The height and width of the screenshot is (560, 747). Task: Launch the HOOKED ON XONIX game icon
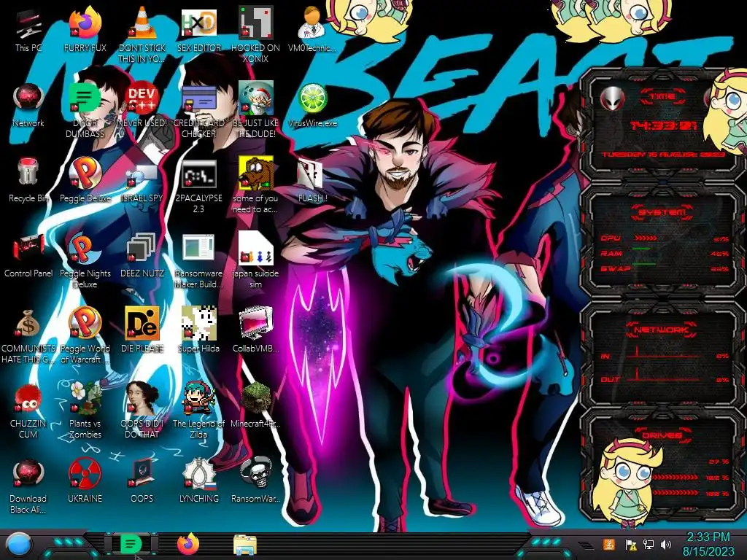[255, 34]
